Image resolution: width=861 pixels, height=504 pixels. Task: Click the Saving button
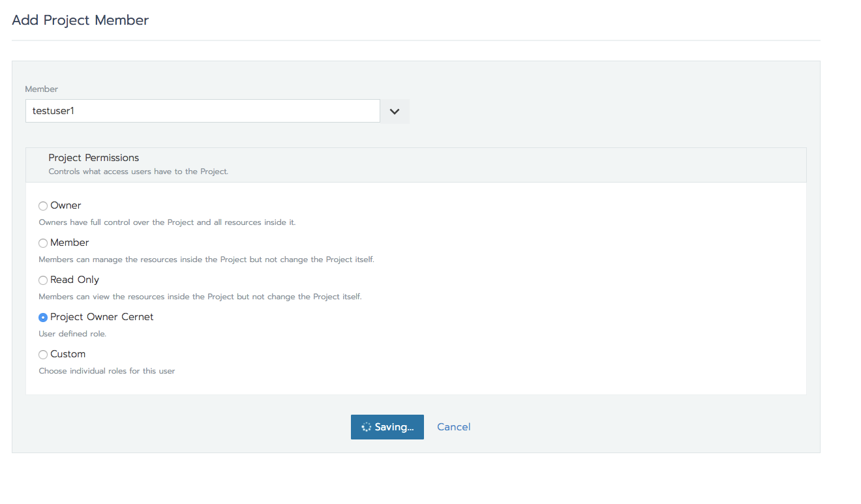pos(387,427)
